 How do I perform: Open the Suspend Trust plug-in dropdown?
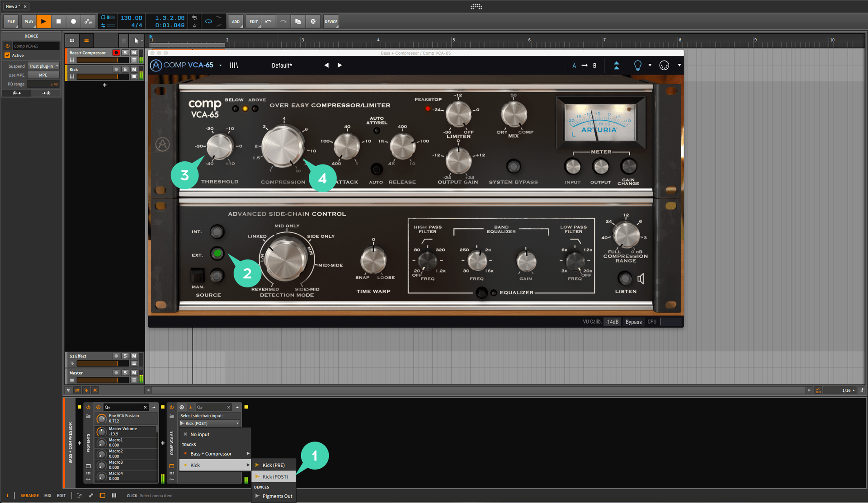tap(43, 66)
